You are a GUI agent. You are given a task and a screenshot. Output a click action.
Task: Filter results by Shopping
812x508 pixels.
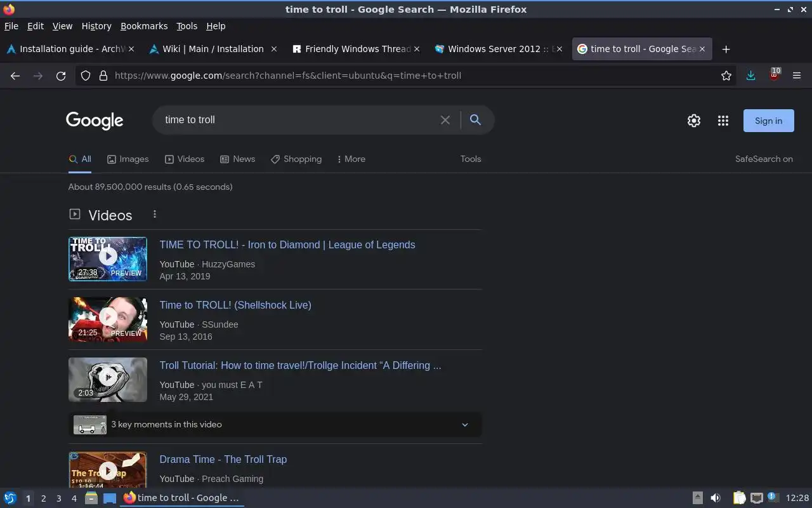click(296, 159)
